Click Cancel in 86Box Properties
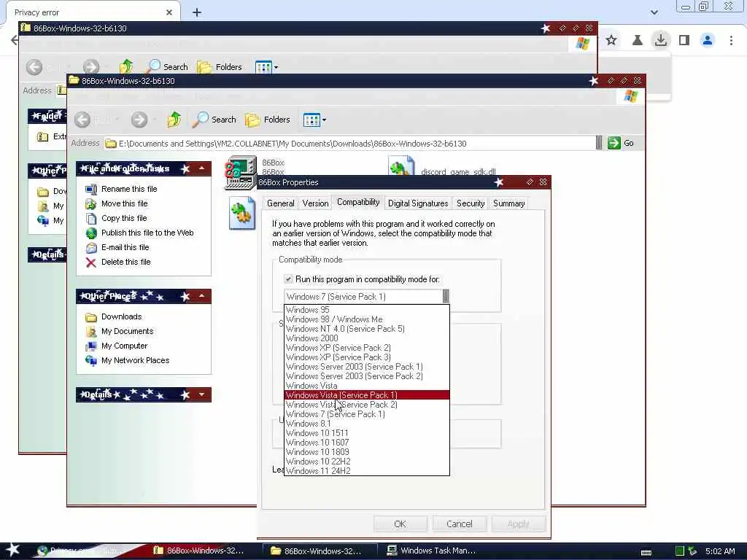 pos(460,524)
